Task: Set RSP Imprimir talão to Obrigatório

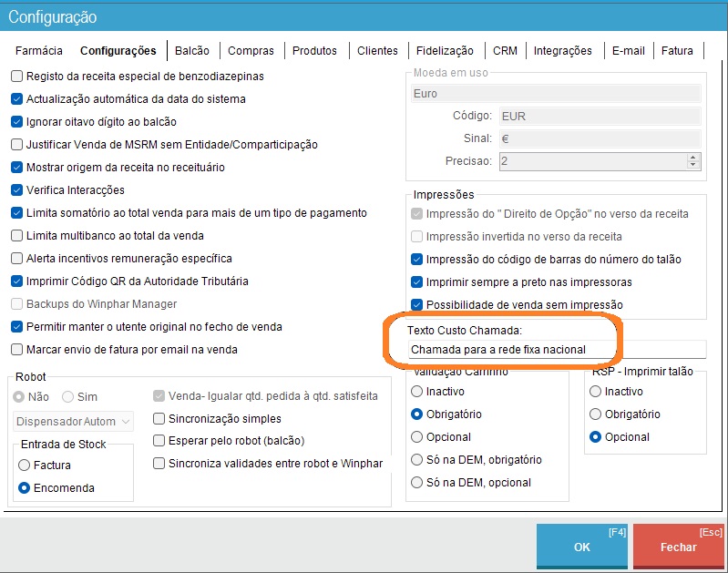Action: pos(597,414)
